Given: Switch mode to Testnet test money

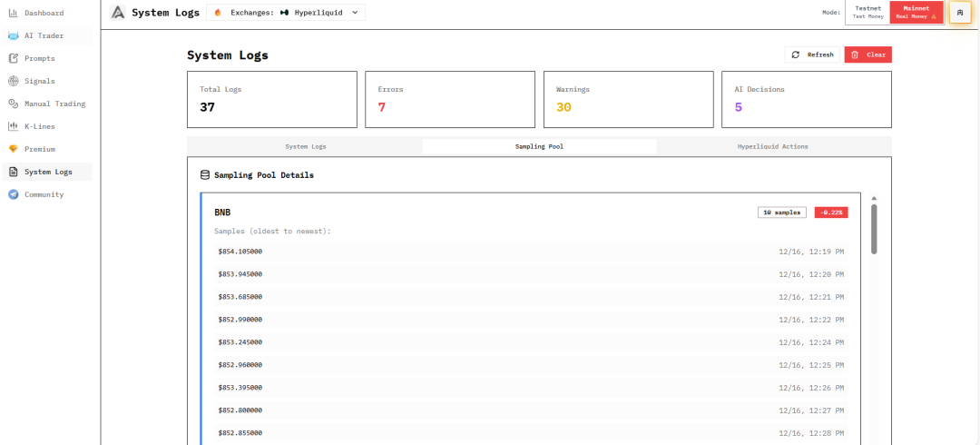Looking at the screenshot, I should (867, 12).
